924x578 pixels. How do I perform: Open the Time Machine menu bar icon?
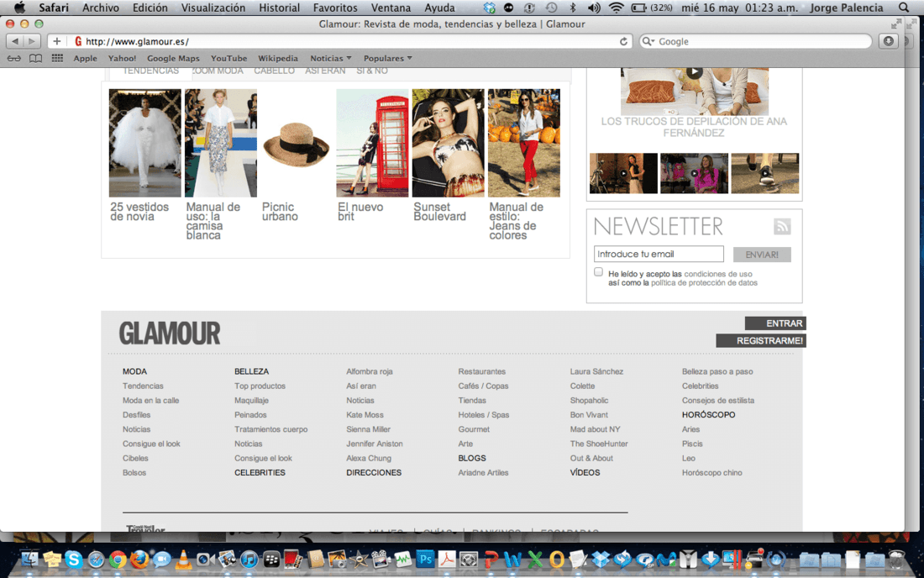551,8
